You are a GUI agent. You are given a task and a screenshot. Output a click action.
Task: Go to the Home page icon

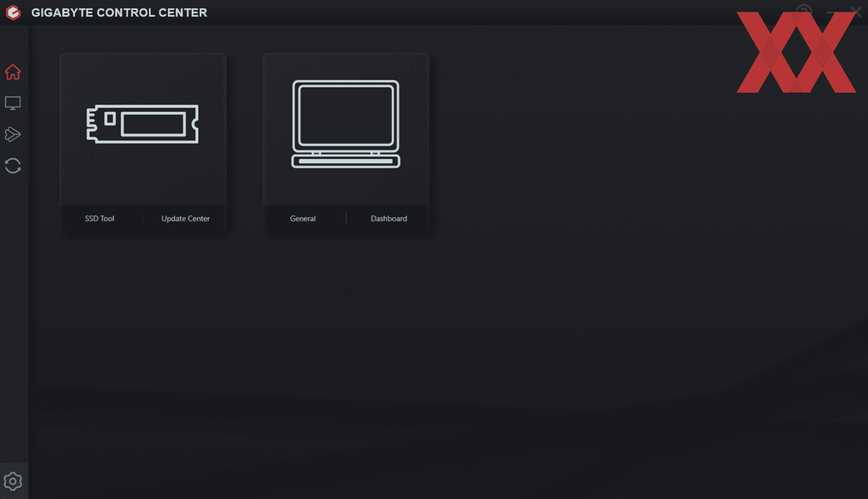coord(13,72)
